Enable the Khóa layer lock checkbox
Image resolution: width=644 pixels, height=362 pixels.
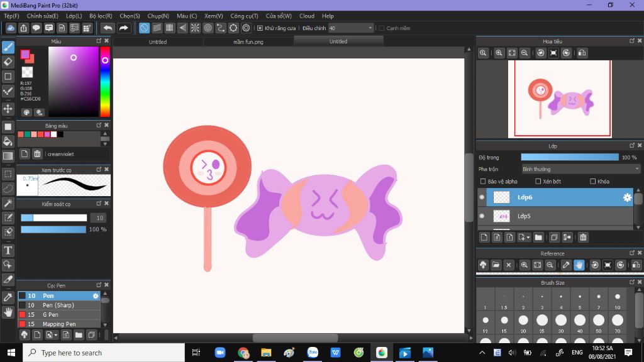592,182
